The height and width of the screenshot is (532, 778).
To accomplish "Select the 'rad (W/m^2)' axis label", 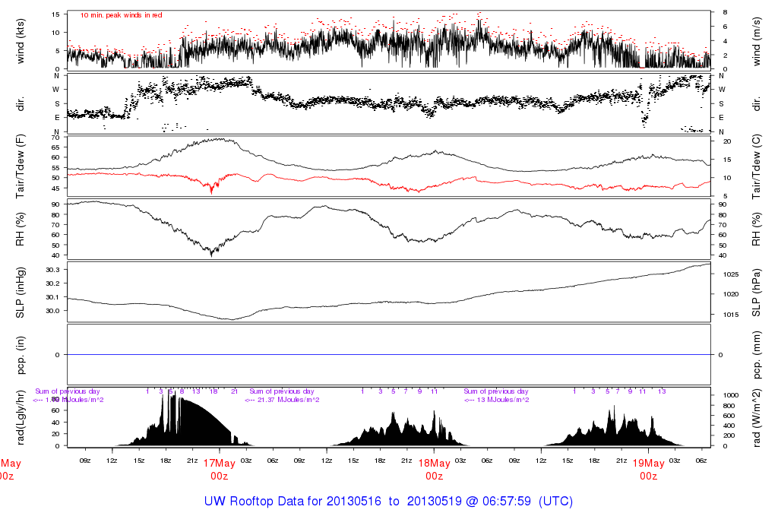I will click(756, 418).
